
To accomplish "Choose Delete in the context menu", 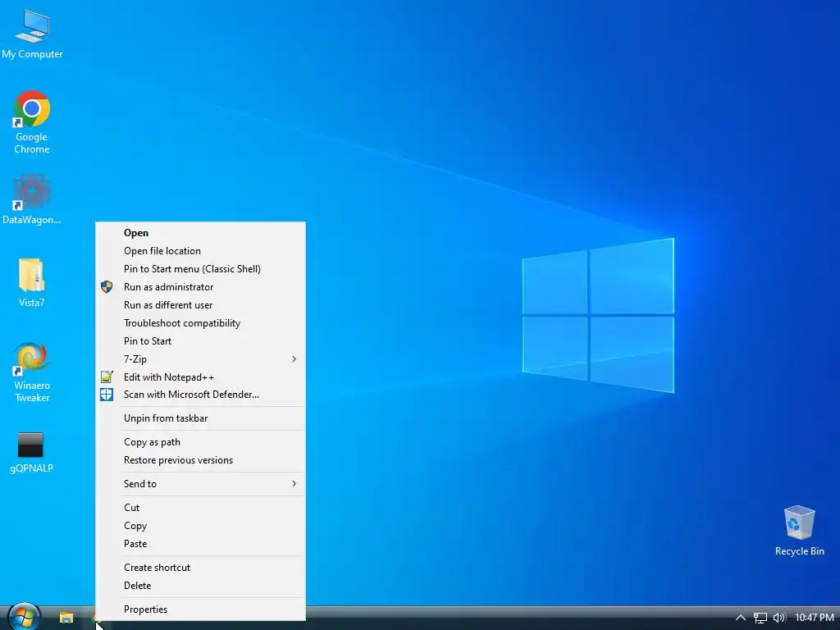I will tap(200, 586).
